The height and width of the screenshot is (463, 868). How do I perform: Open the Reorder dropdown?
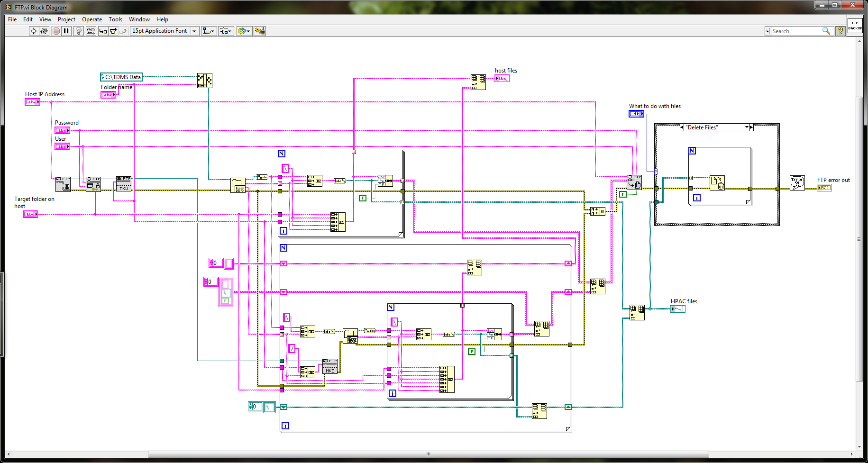[x=244, y=31]
